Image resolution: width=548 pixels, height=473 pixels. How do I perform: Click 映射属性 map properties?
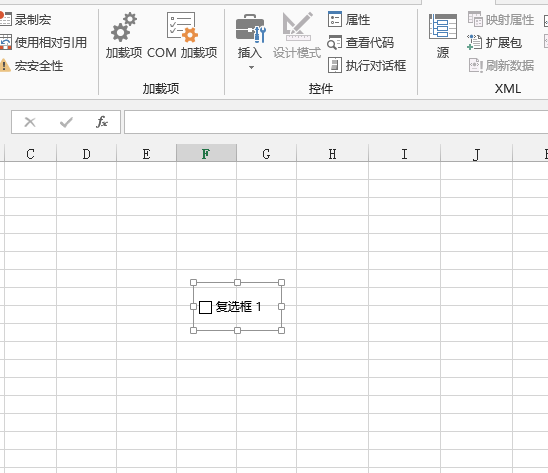point(501,19)
